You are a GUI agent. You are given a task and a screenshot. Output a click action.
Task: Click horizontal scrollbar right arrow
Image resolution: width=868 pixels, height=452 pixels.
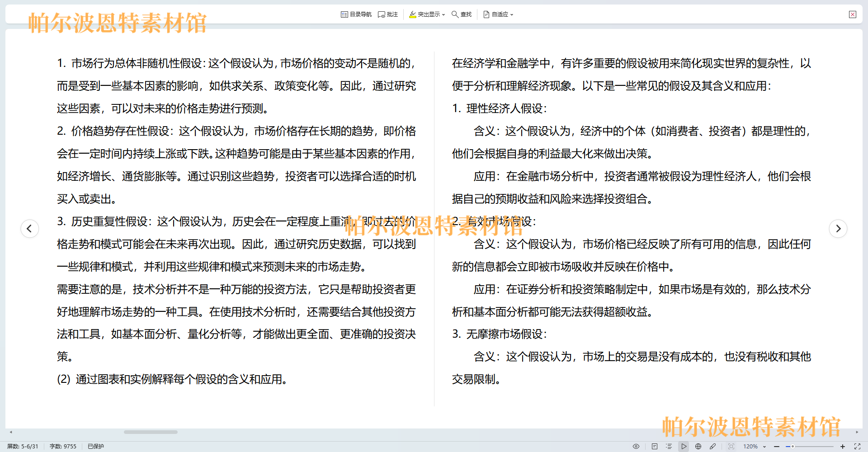tap(857, 432)
